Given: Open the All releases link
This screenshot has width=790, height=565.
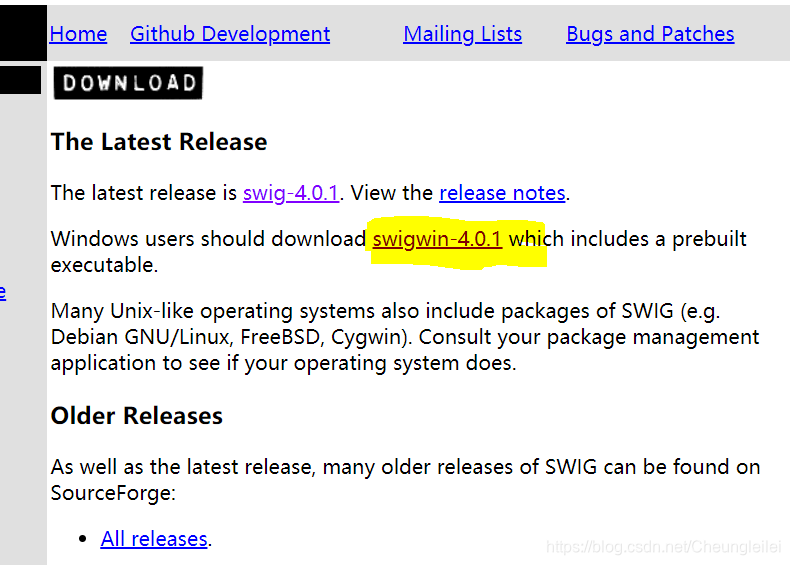Looking at the screenshot, I should 154,539.
